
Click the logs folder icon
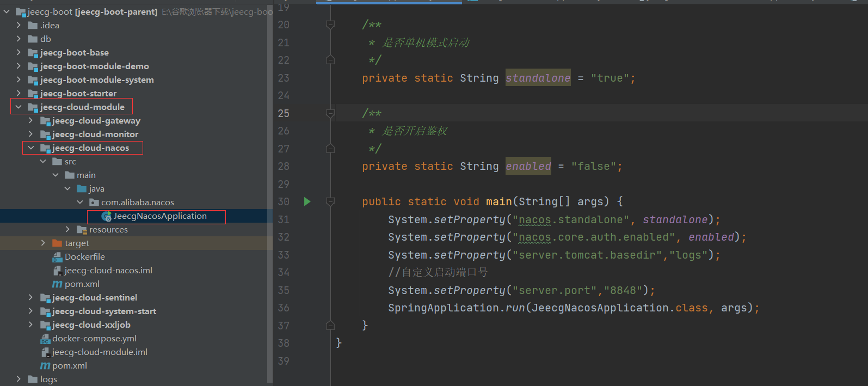tap(33, 379)
